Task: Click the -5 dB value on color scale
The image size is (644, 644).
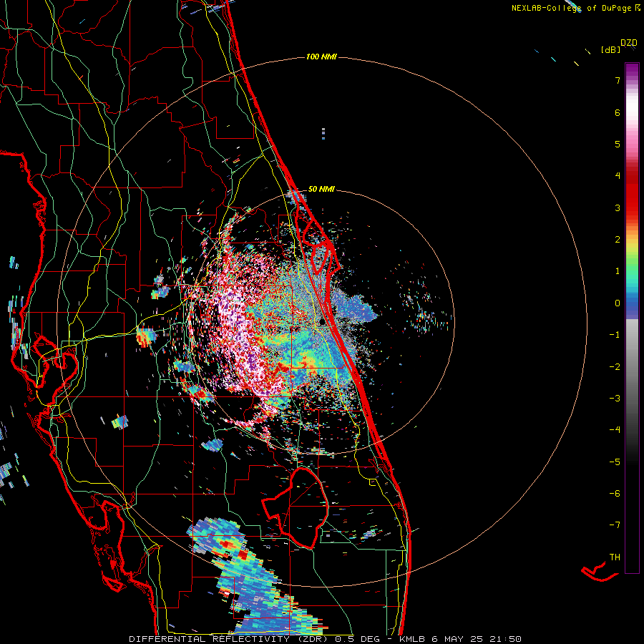Action: (615, 462)
